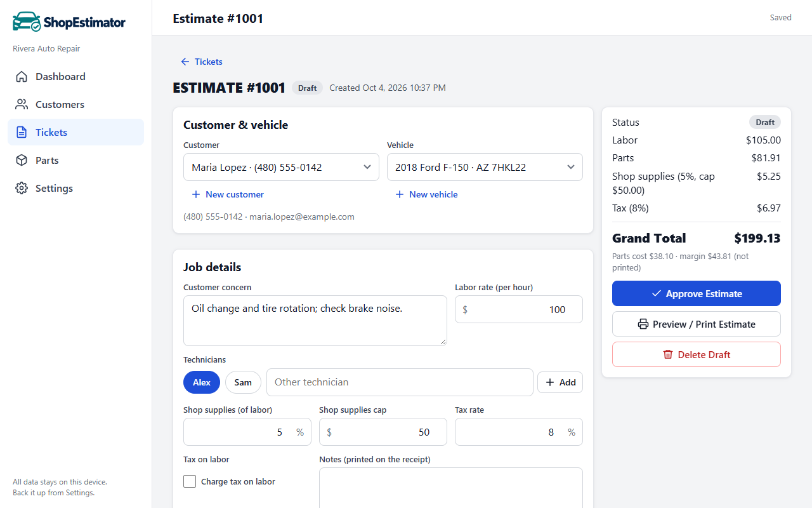
Task: Click the New customer link
Action: coord(228,194)
